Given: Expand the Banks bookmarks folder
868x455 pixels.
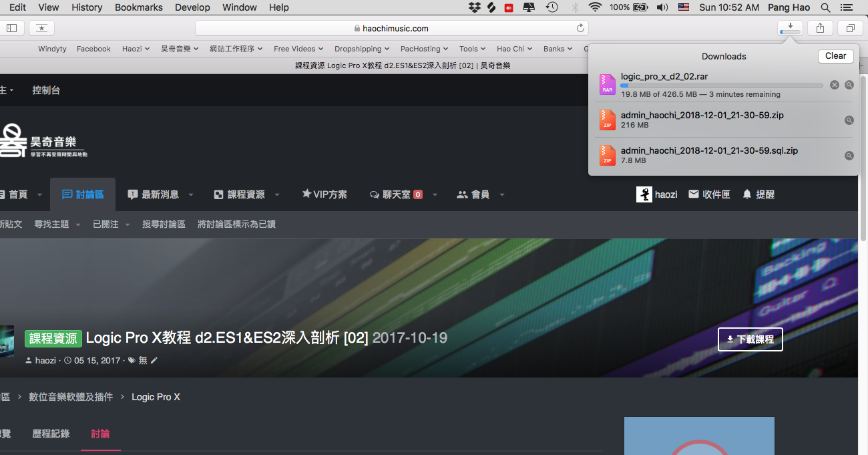Looking at the screenshot, I should click(x=558, y=49).
